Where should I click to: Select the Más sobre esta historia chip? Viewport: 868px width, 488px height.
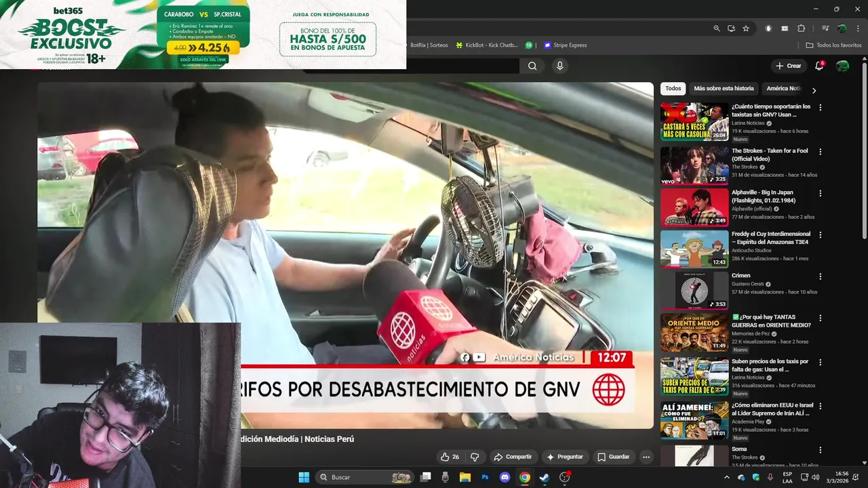point(724,89)
